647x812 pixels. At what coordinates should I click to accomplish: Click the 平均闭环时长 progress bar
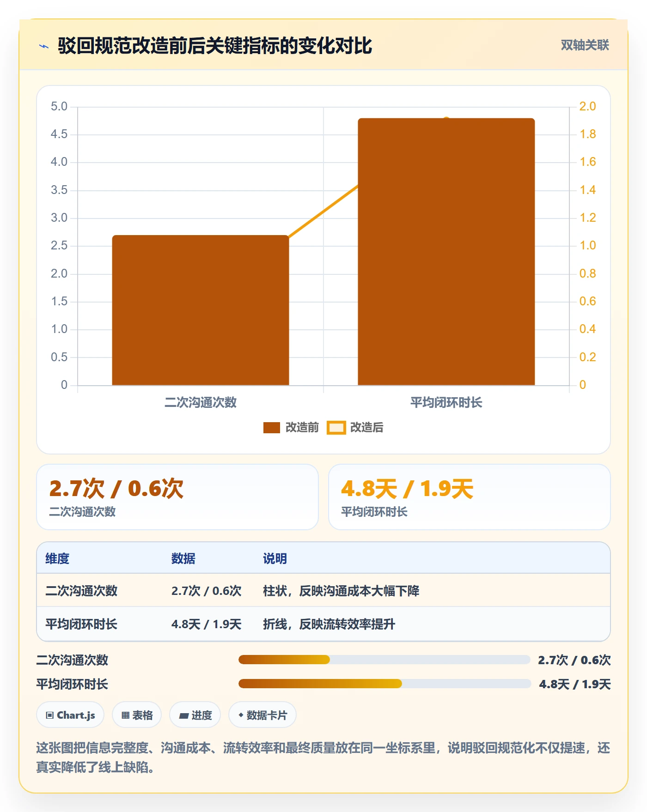(x=385, y=684)
